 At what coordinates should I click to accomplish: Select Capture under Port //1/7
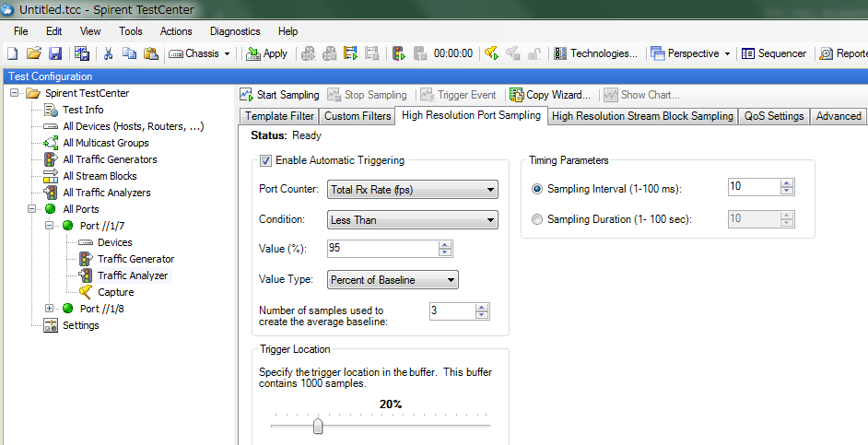pyautogui.click(x=116, y=292)
